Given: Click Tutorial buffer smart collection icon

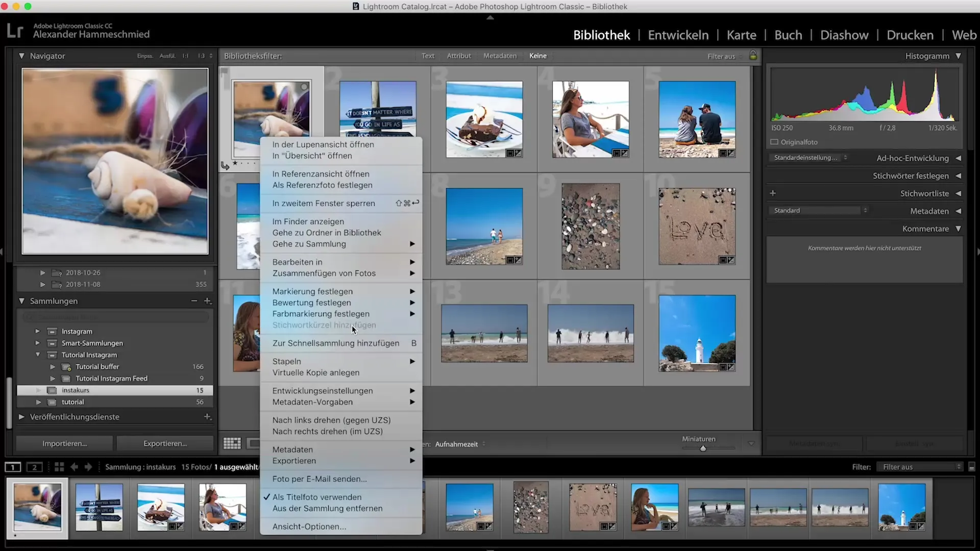Looking at the screenshot, I should pos(66,367).
